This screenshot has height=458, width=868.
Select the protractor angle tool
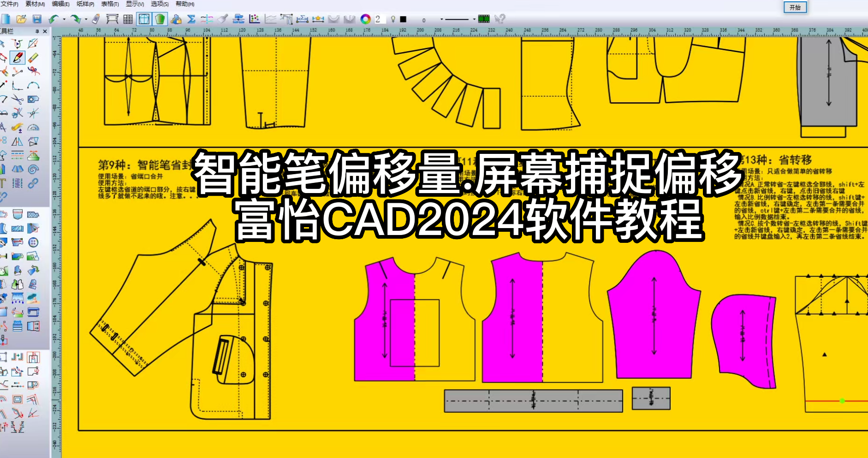click(33, 128)
